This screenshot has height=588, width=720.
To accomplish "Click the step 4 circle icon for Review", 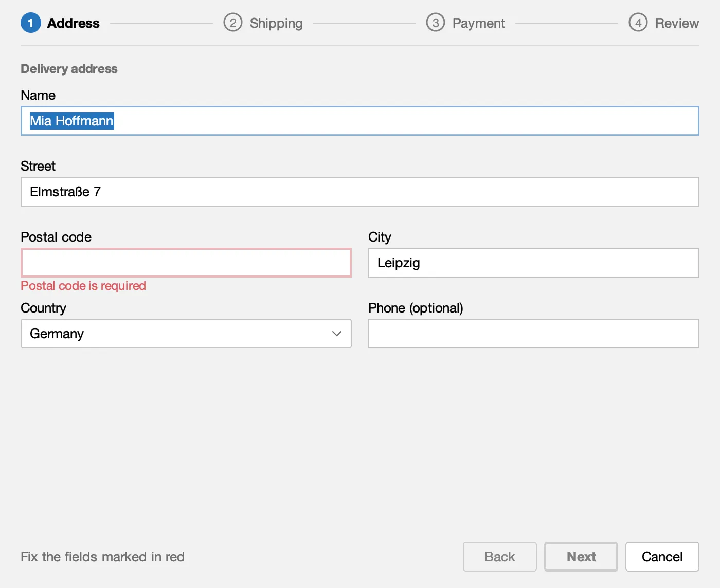I will pyautogui.click(x=638, y=23).
